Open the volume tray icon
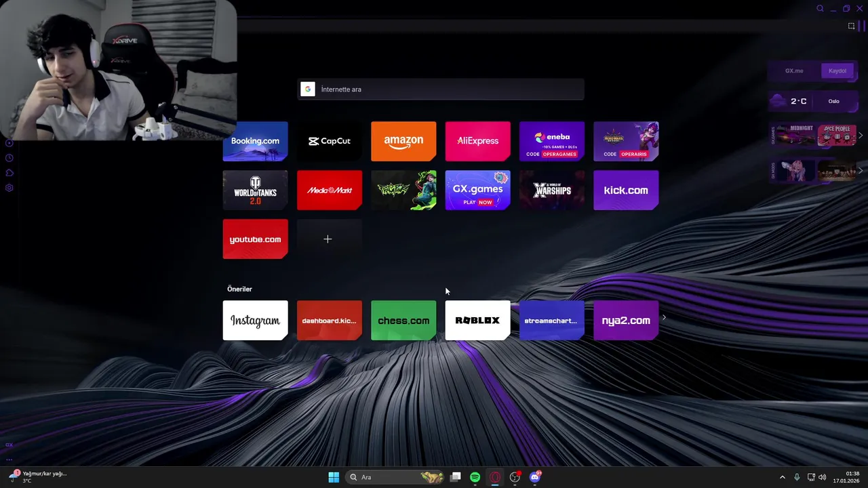Screen dimensions: 868x488 click(823, 477)
